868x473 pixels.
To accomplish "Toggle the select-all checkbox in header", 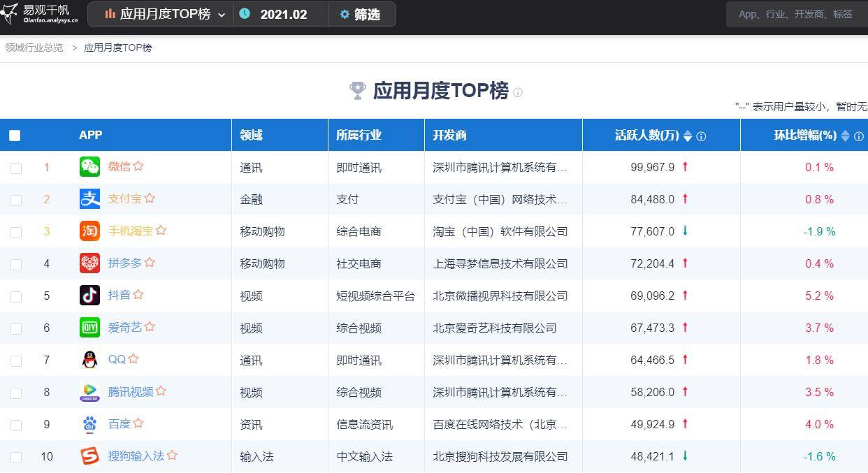I will [15, 136].
